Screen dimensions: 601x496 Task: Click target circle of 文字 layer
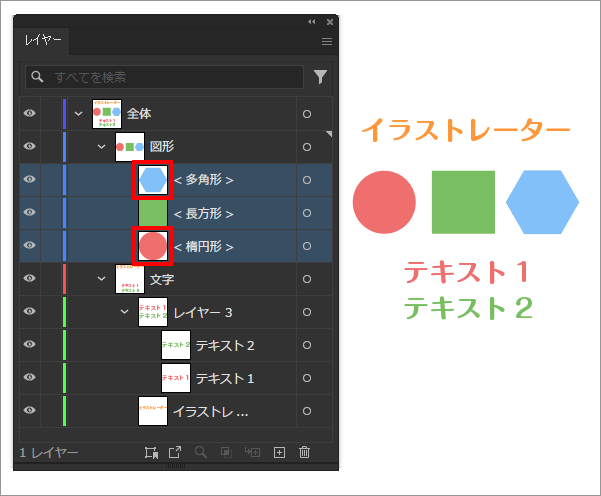[x=307, y=279]
